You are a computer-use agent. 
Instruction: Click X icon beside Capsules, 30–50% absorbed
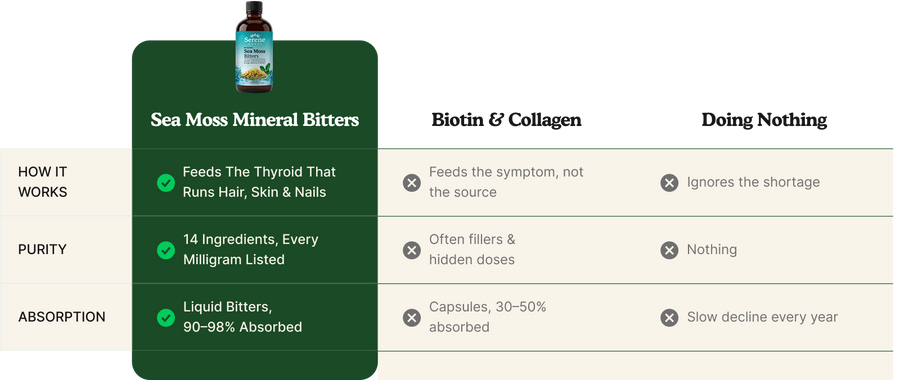pos(412,317)
